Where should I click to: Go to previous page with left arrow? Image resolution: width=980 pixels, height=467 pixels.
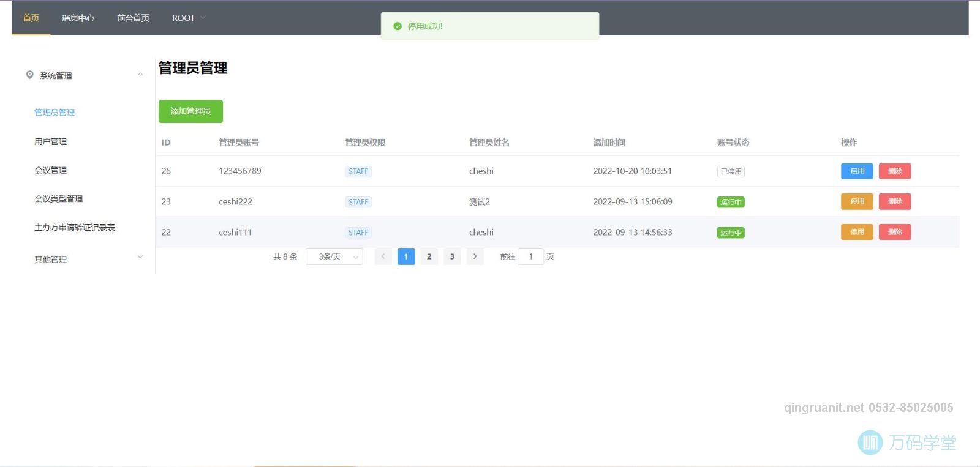pos(383,256)
